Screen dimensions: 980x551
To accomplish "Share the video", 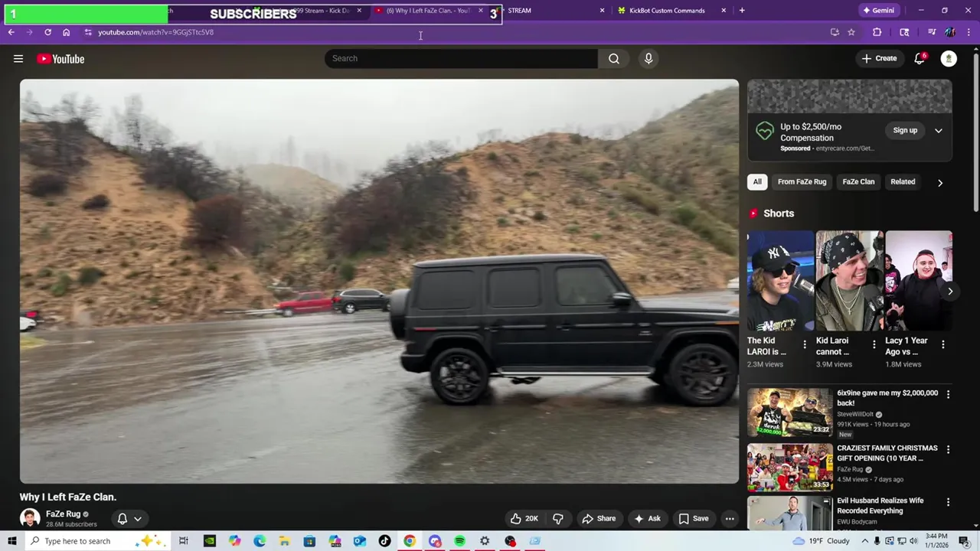I will (598, 518).
